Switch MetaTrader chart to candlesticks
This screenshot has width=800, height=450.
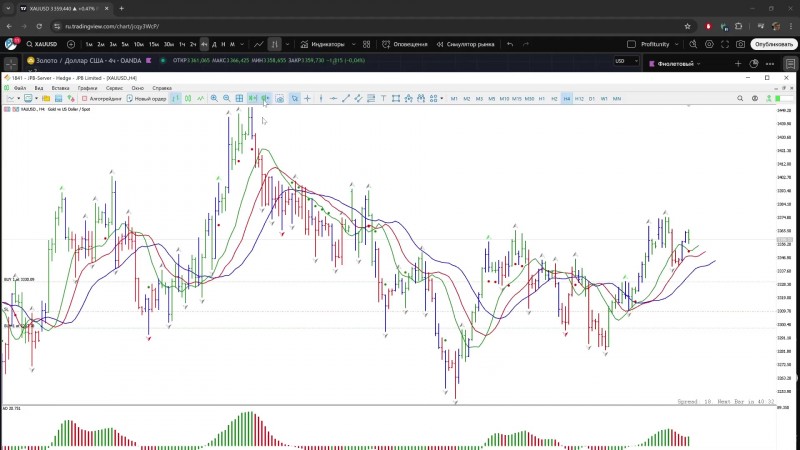[188, 98]
